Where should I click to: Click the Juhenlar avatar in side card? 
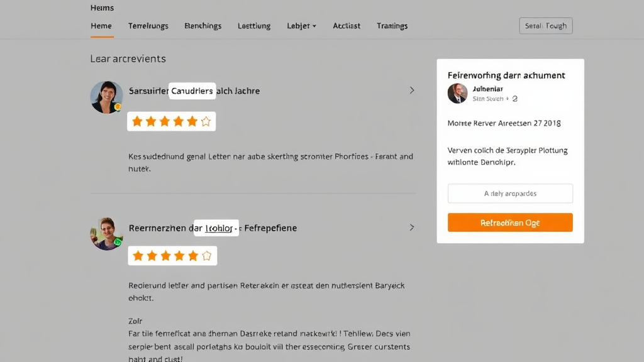(x=457, y=93)
